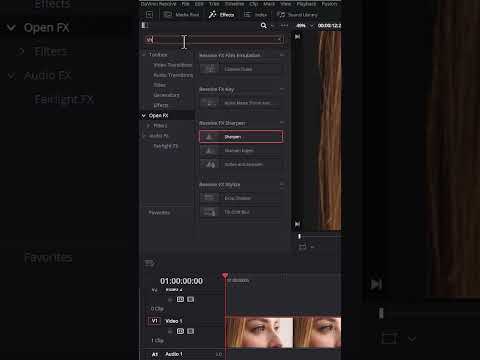Toggle the effects sidebar layout icon
Screen dimensions: 480x360
tap(145, 25)
